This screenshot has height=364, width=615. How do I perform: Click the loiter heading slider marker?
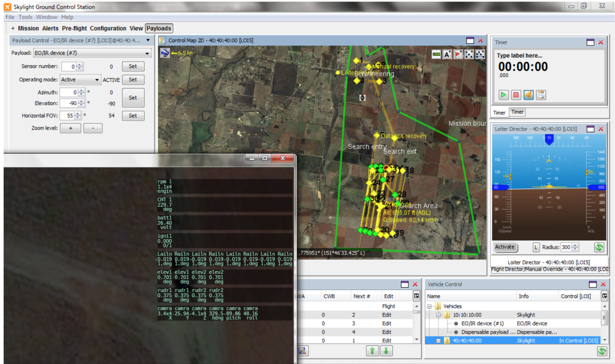549,139
